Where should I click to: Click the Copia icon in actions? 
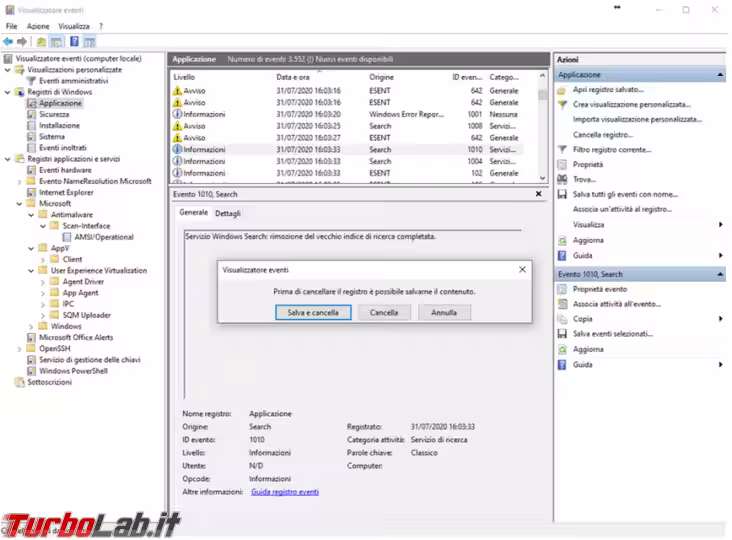[x=562, y=319]
